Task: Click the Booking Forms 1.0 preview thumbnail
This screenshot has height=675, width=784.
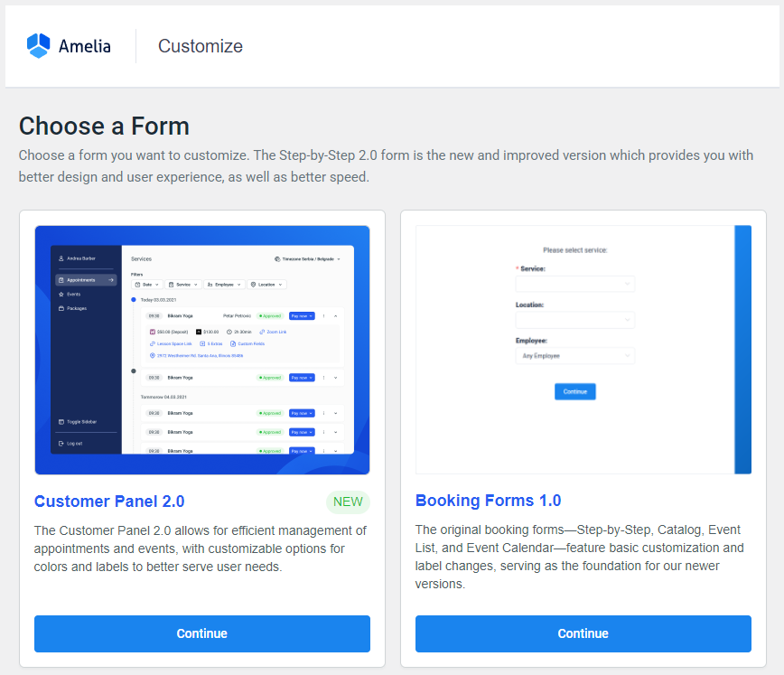Action: [x=583, y=350]
